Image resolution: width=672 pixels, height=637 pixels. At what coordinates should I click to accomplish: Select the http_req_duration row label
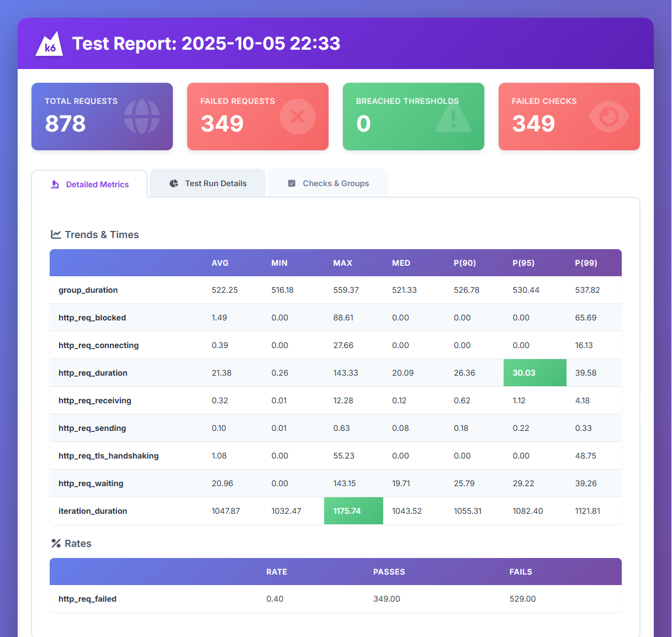coord(93,373)
